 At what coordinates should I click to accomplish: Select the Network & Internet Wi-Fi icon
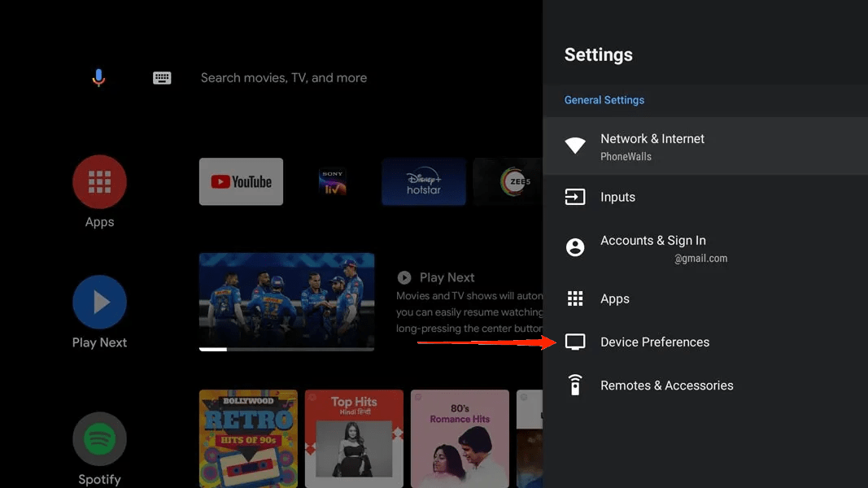tap(575, 146)
